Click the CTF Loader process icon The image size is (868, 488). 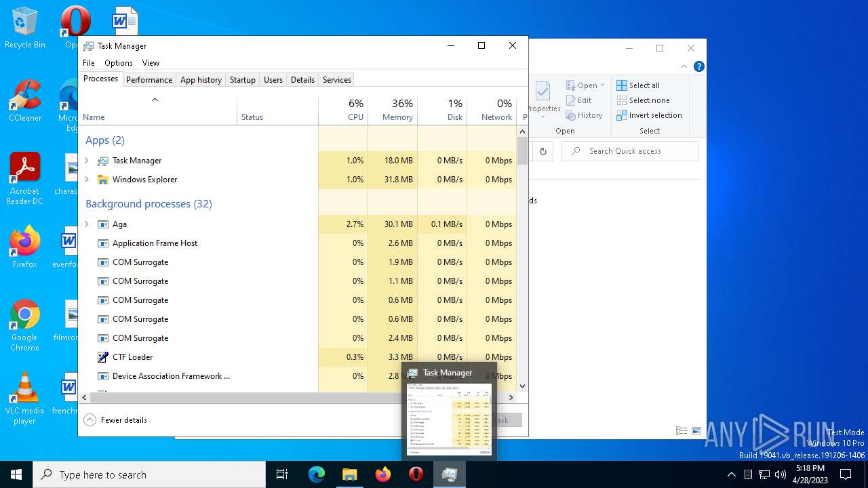103,357
